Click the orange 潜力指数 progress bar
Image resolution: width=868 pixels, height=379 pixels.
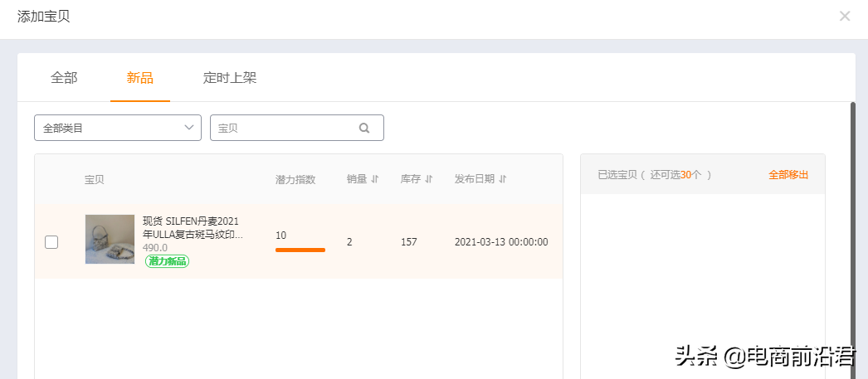(300, 250)
